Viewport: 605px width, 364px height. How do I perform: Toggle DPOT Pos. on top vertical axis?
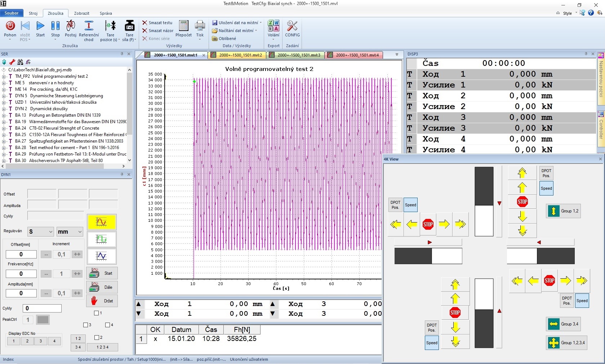(x=546, y=173)
